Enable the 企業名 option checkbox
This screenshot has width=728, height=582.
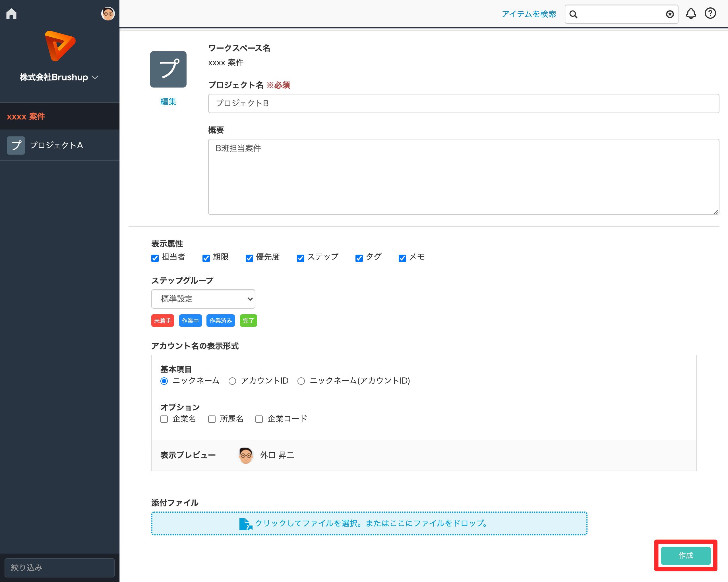164,419
